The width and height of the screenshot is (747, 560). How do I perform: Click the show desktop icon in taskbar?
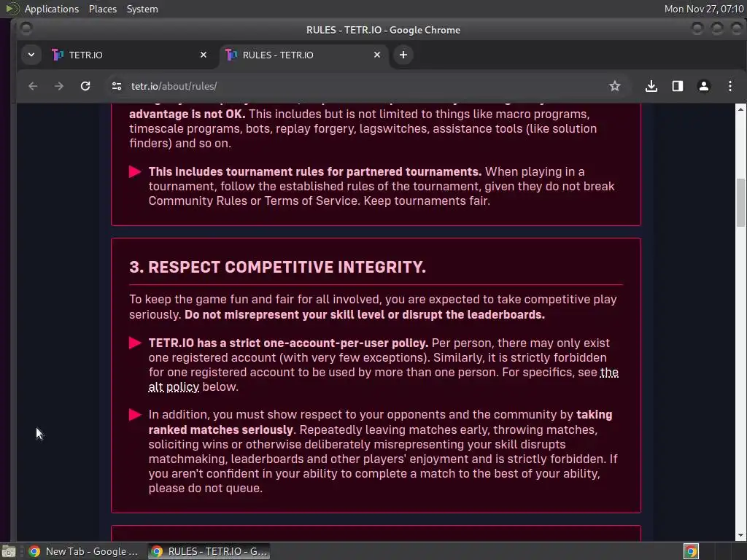[9, 551]
